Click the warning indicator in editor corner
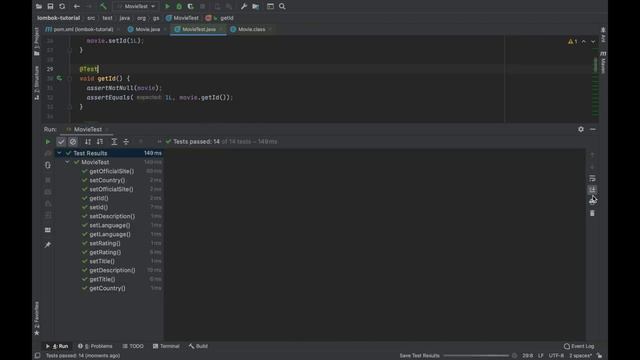The width and height of the screenshot is (640, 360). click(x=572, y=42)
